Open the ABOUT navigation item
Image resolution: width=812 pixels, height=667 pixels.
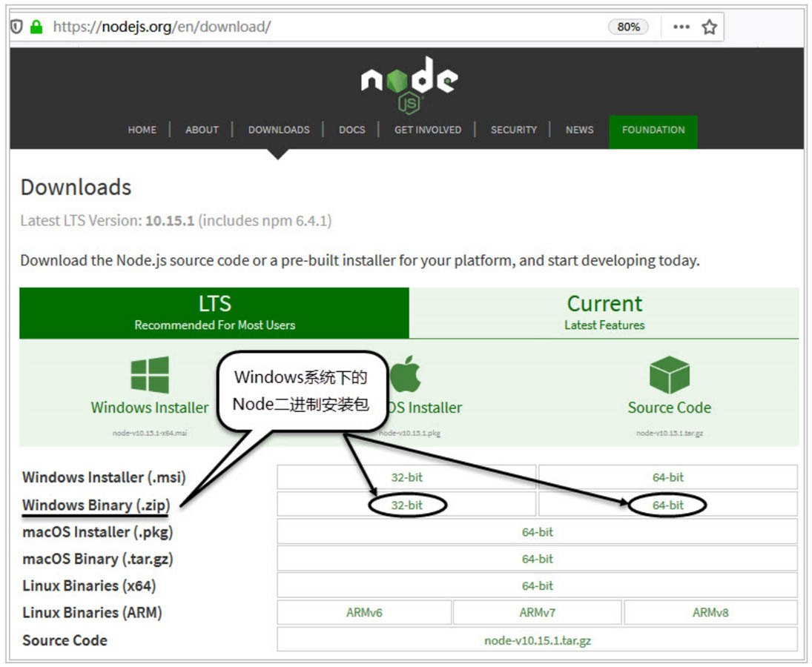(202, 130)
